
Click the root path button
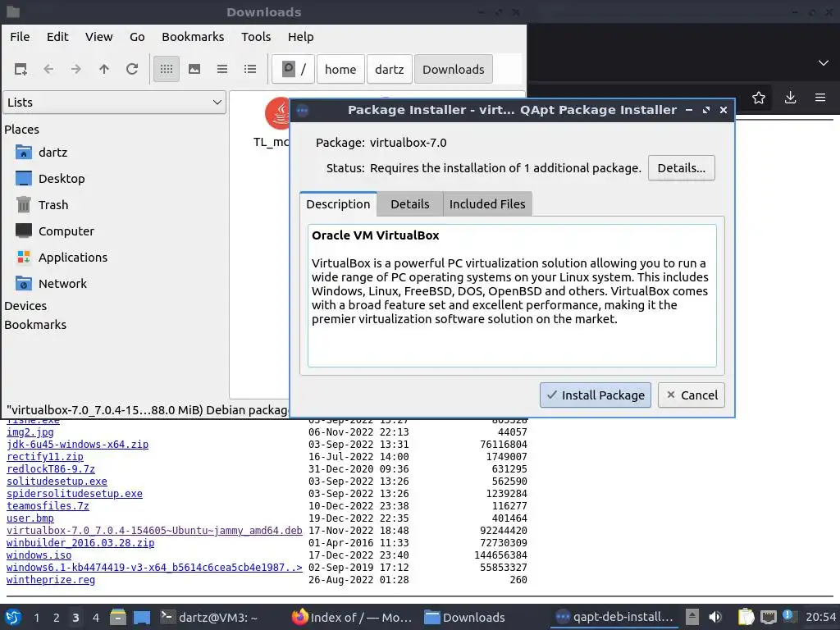pos(293,69)
